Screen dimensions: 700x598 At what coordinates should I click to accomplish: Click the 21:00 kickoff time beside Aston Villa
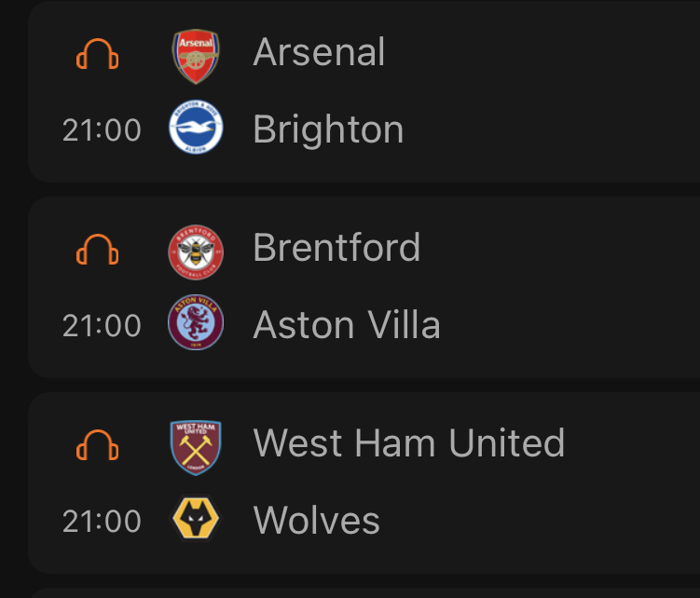coord(102,326)
